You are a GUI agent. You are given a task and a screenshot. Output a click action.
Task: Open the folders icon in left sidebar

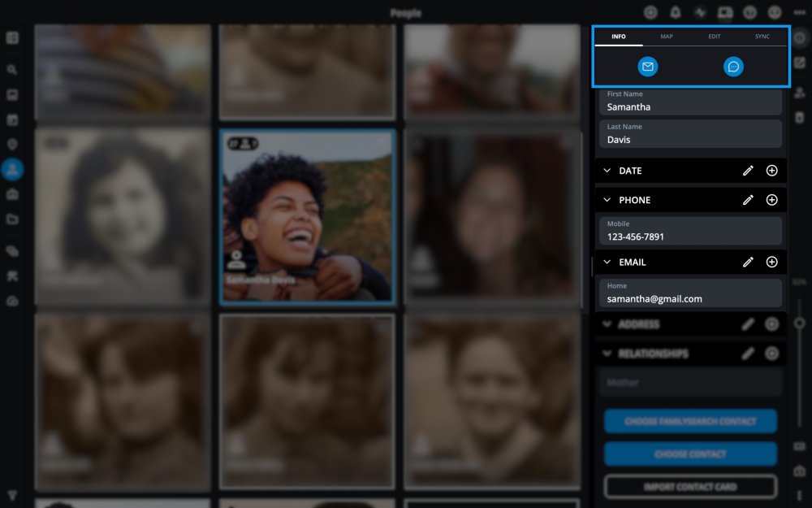(x=12, y=219)
